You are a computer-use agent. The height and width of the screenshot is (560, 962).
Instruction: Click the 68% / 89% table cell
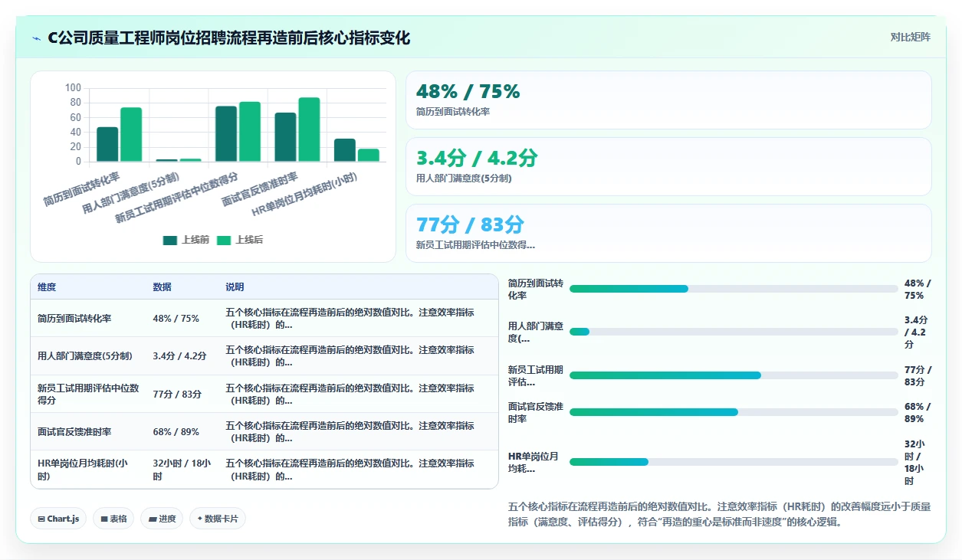[x=176, y=432]
